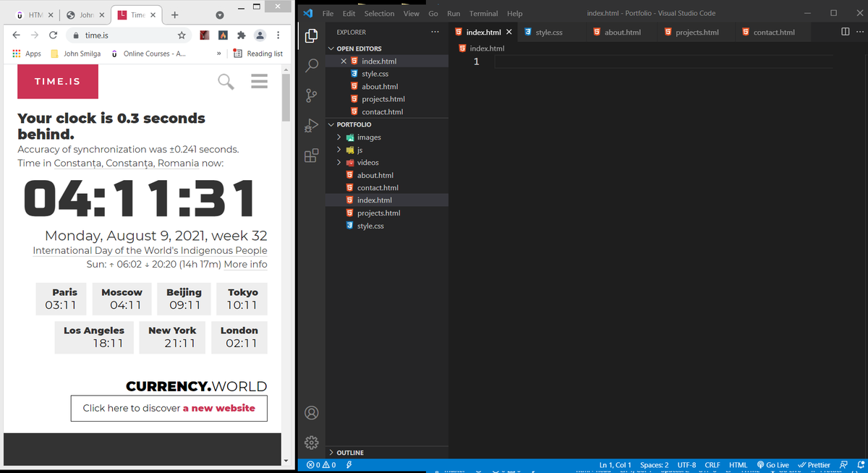Open the Extensions view
This screenshot has height=473, width=868.
click(x=312, y=155)
